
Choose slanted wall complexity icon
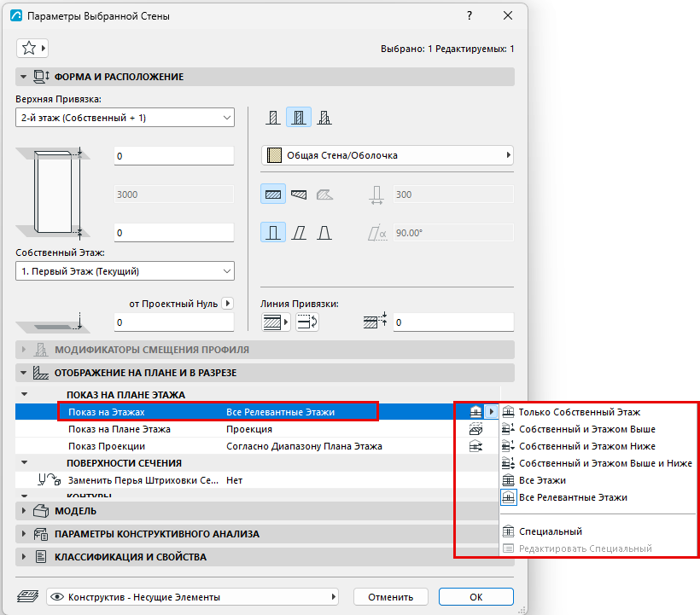pyautogui.click(x=299, y=233)
